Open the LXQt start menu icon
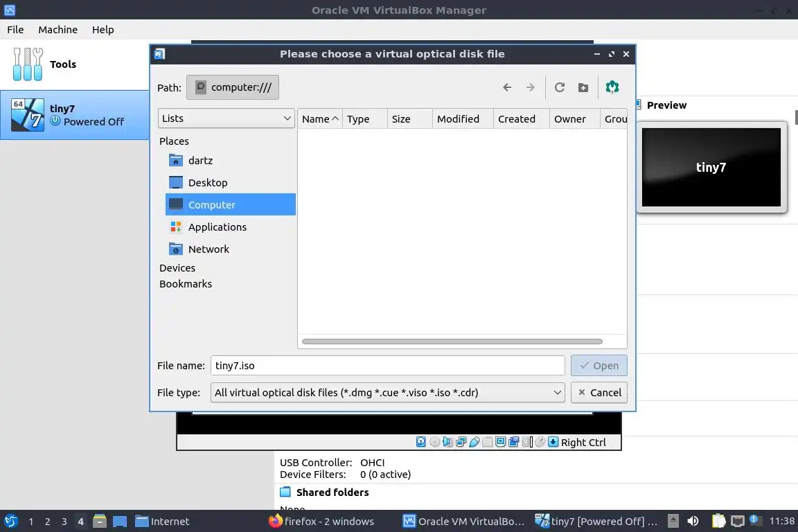 pyautogui.click(x=10, y=522)
